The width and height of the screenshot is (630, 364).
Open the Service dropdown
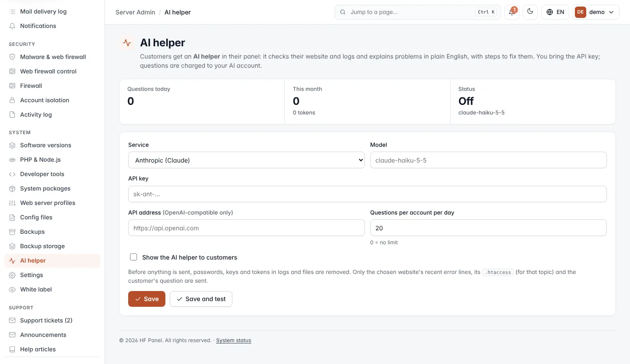[x=246, y=160]
